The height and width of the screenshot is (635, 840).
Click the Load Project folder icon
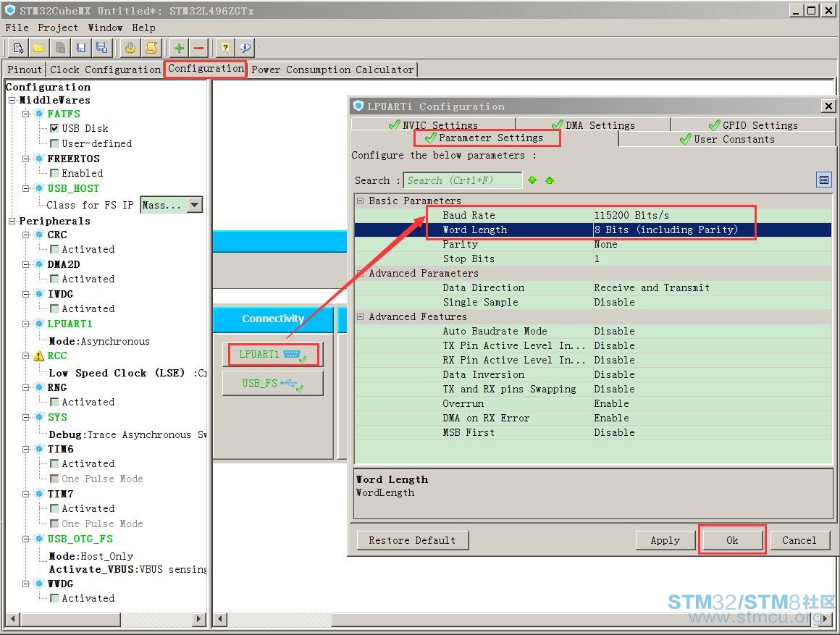point(39,49)
